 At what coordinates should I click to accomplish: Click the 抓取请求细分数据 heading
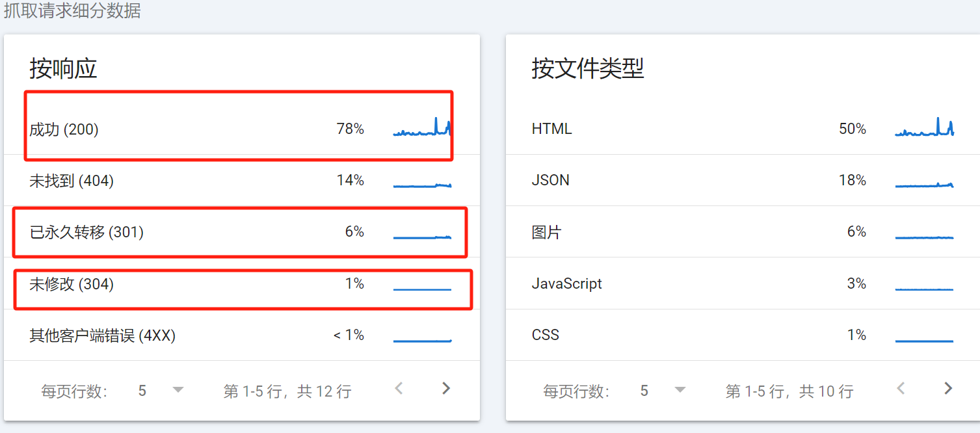click(x=73, y=10)
